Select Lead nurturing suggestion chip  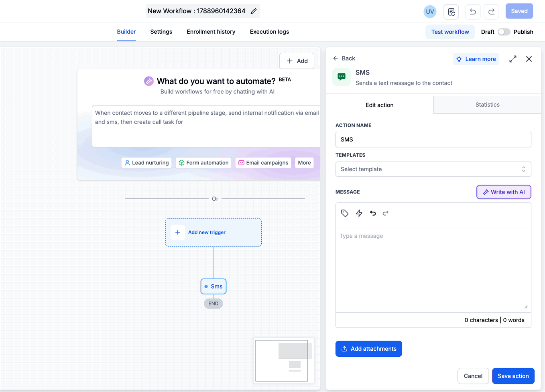(146, 163)
